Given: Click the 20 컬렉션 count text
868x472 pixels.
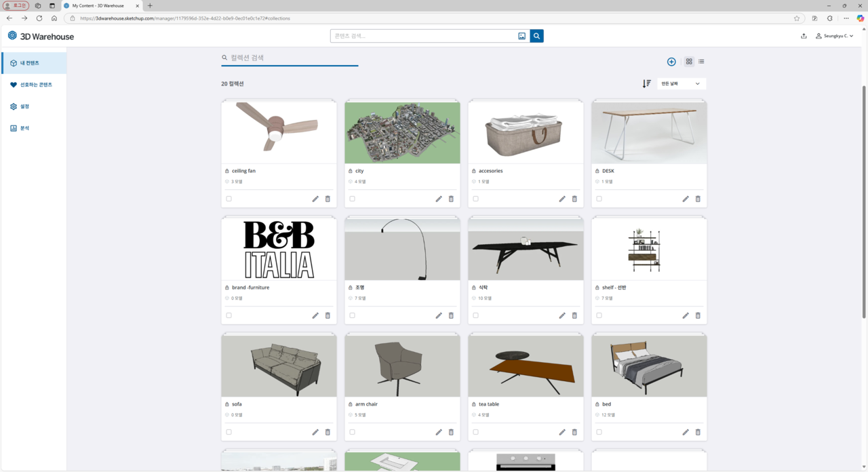Looking at the screenshot, I should 233,84.
